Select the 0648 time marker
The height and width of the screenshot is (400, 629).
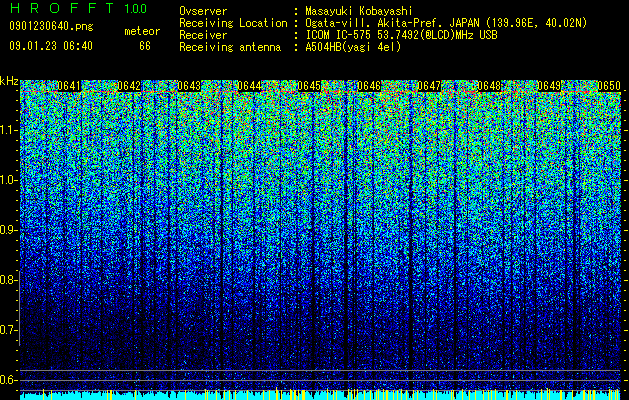(489, 86)
